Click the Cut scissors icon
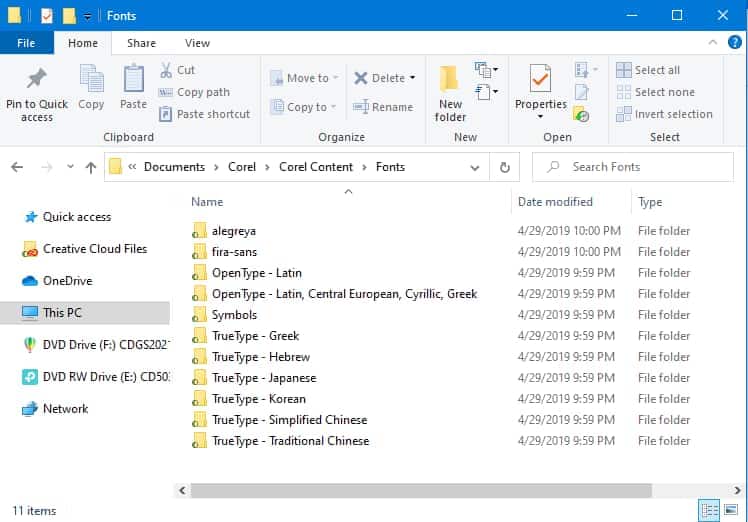Viewport: 748px width, 522px height. (x=167, y=70)
